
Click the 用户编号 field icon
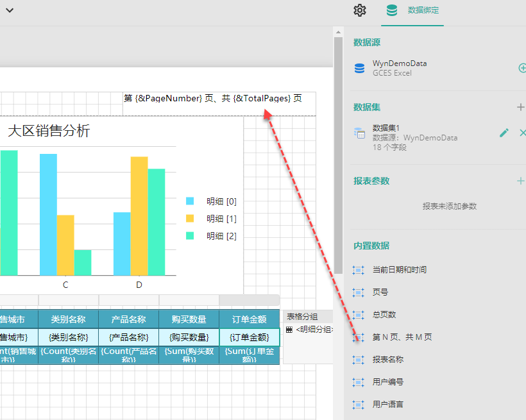[359, 382]
